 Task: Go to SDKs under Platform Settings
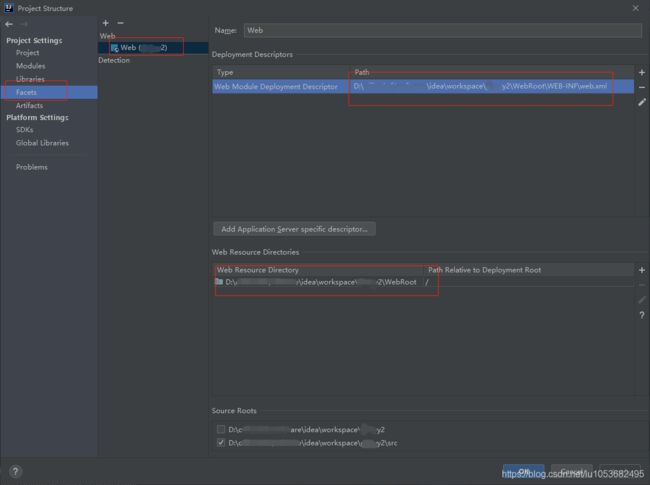point(26,130)
